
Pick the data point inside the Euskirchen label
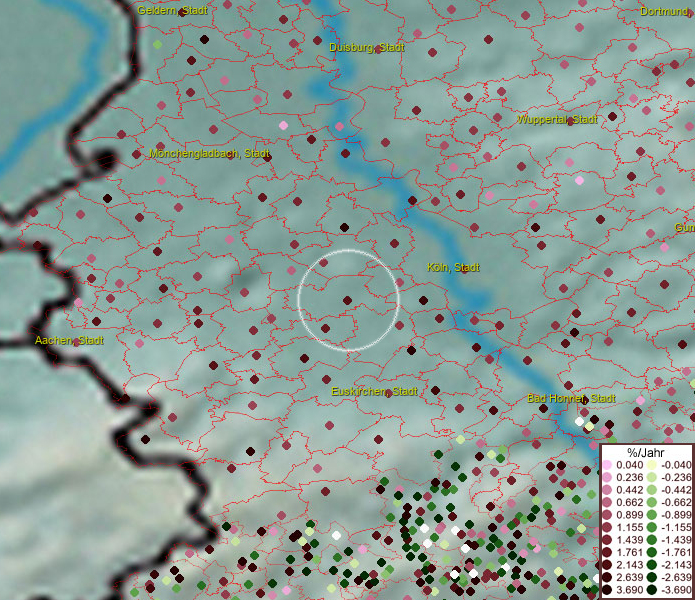388,393
